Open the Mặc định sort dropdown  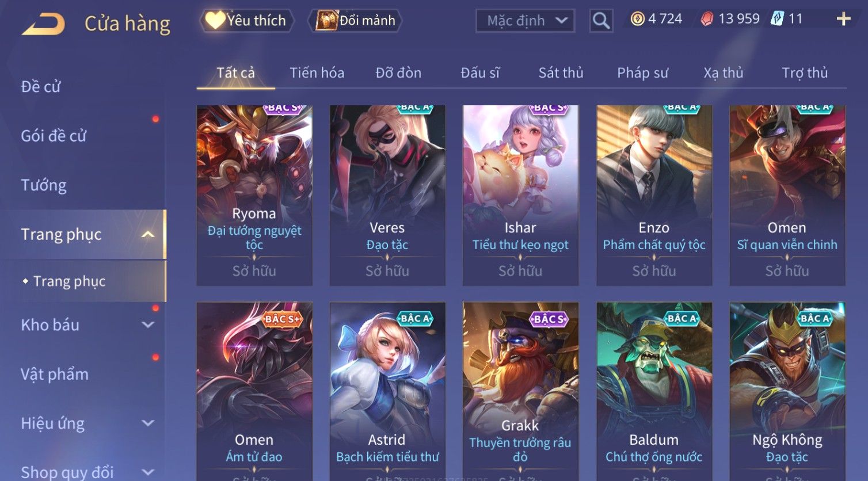(x=525, y=21)
